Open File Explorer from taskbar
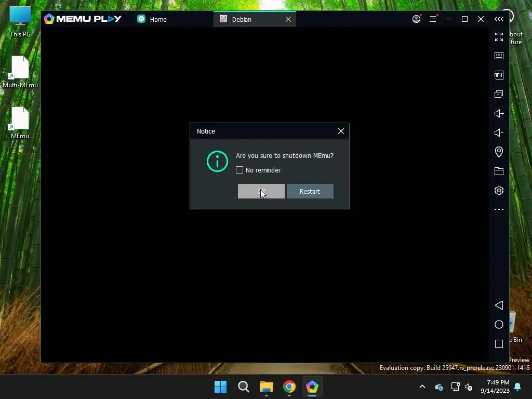Image resolution: width=532 pixels, height=399 pixels. (x=267, y=387)
